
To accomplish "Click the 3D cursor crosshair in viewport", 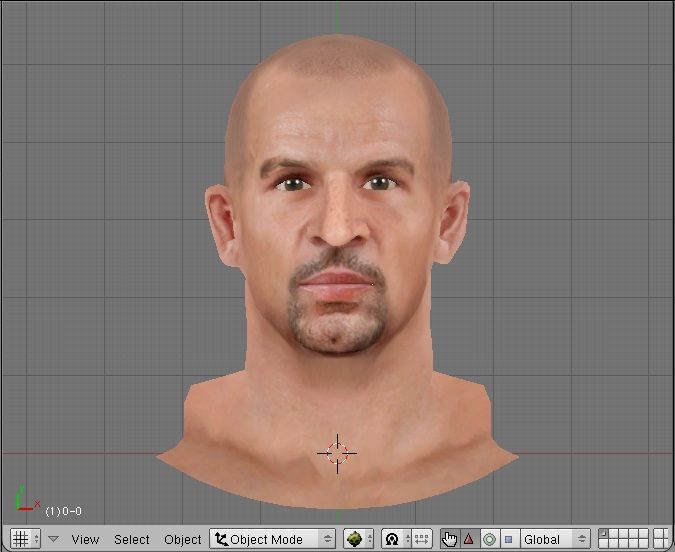I will click(x=337, y=452).
